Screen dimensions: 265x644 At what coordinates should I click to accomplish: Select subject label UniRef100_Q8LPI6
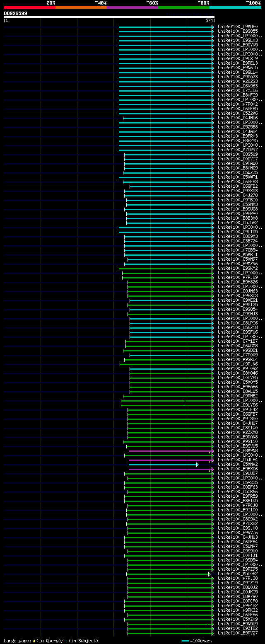pyautogui.click(x=238, y=323)
